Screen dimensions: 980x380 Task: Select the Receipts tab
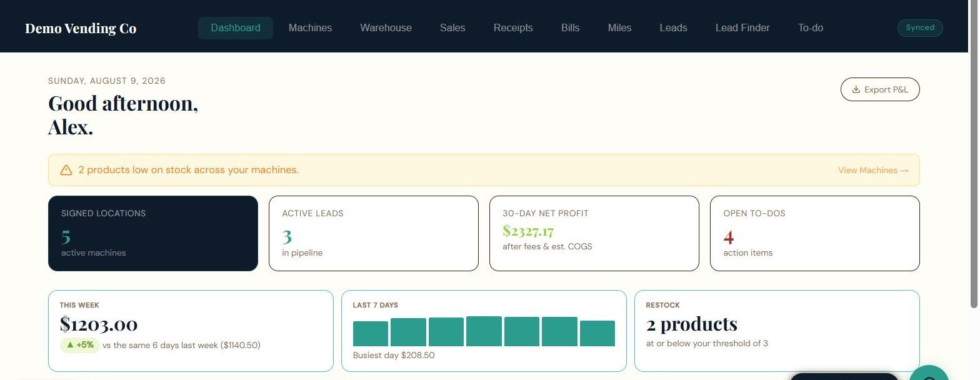tap(513, 28)
